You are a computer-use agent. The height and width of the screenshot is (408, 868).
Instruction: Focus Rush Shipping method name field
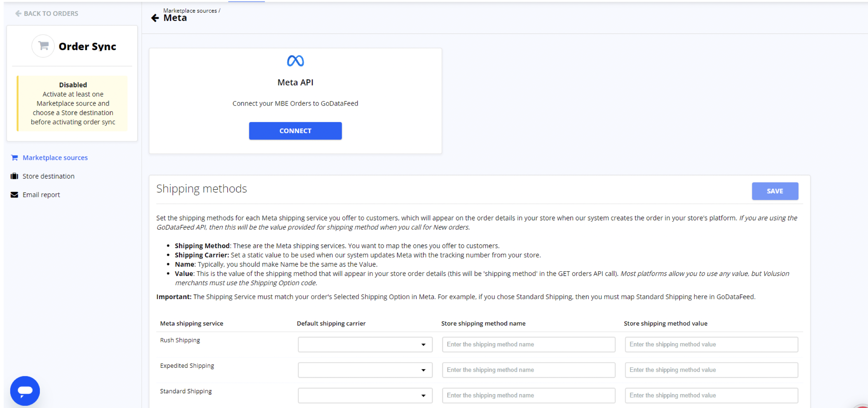(529, 344)
